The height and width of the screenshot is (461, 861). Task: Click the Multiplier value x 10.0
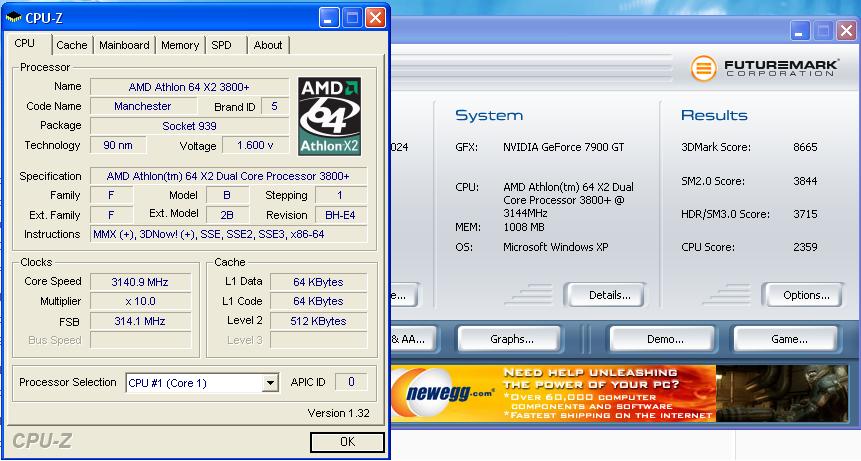[140, 301]
